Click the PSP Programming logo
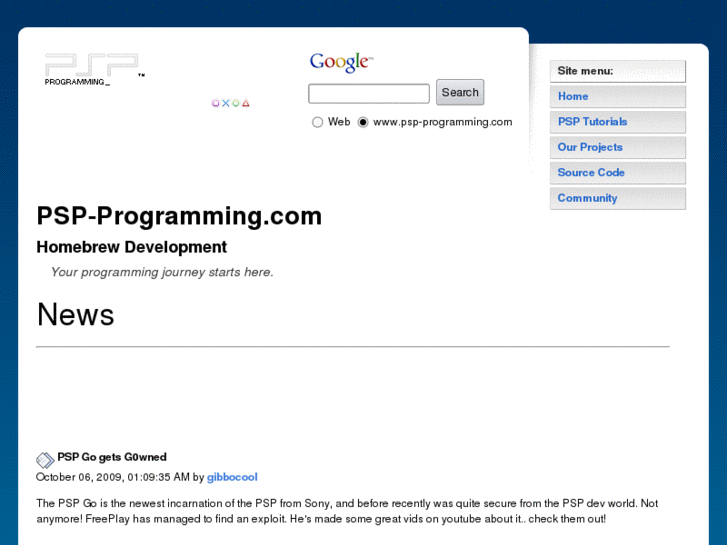This screenshot has height=545, width=727. (x=95, y=70)
